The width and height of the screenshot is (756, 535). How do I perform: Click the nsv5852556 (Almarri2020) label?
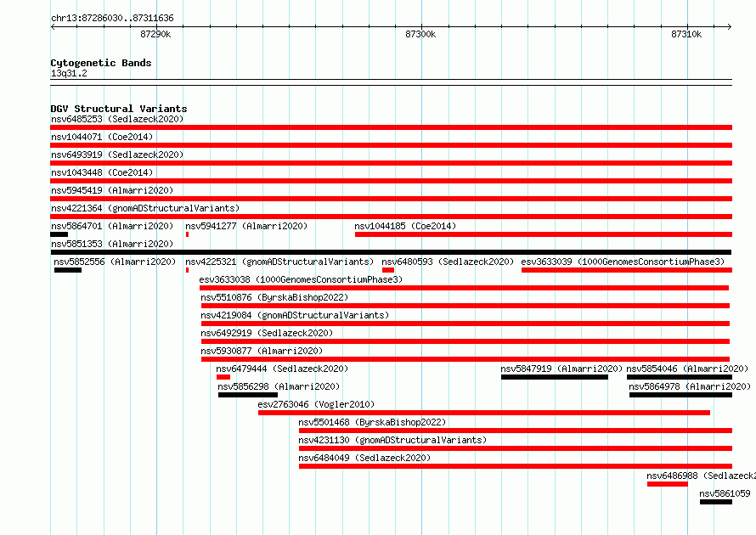[115, 262]
